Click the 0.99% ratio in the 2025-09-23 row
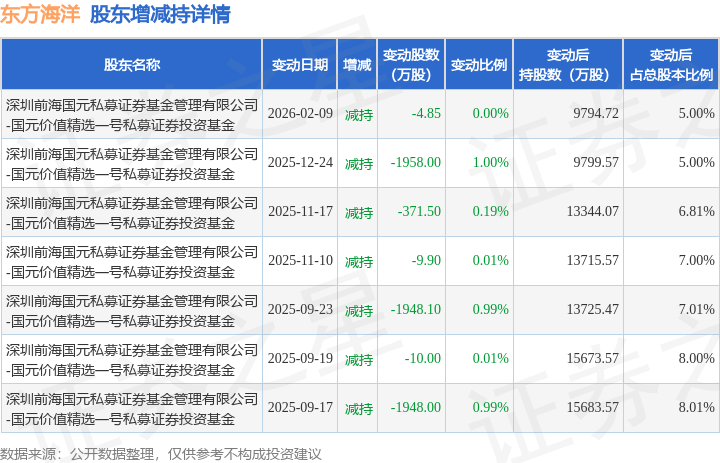Screen dimensions: 720x463 click(x=490, y=310)
